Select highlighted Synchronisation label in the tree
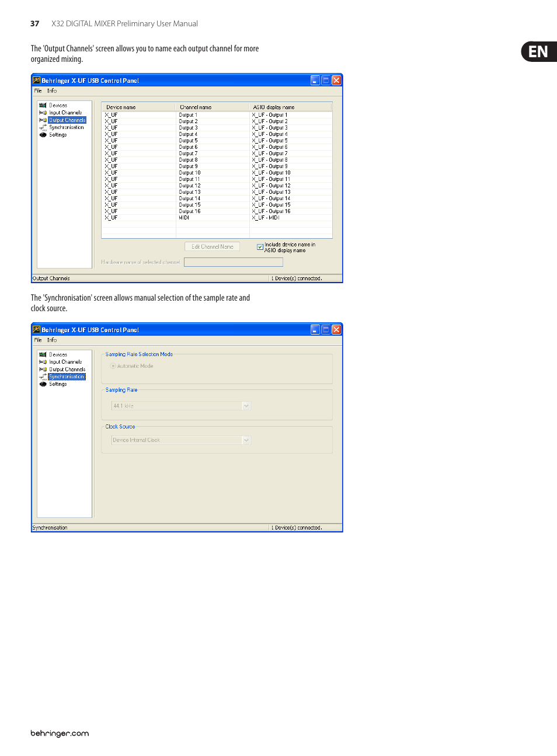Screen dimensions: 557x756 tap(67, 377)
